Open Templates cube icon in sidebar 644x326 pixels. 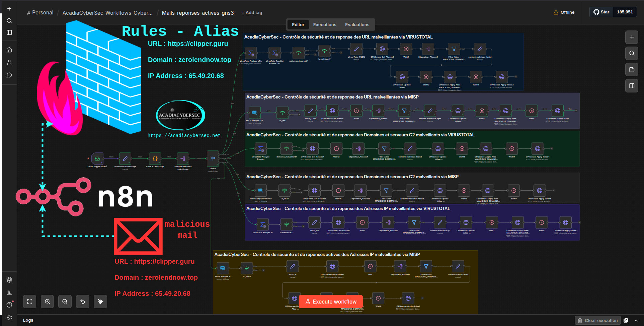coord(9,280)
